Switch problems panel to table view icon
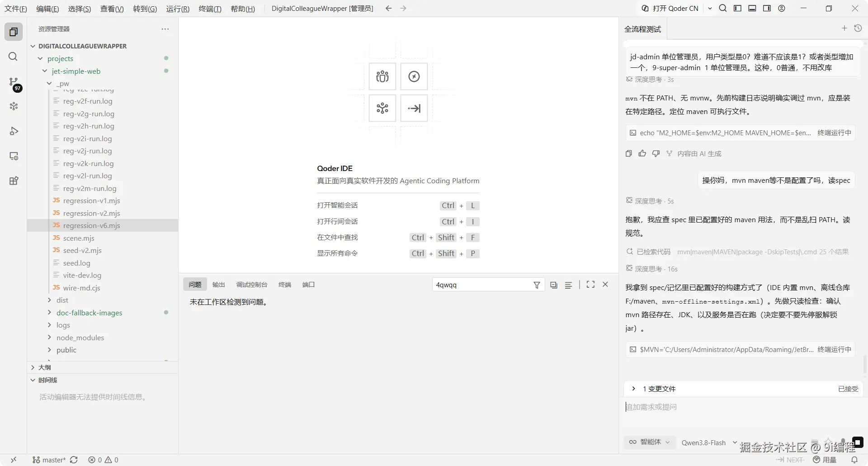Viewport: 868px width, 466px height. click(568, 285)
